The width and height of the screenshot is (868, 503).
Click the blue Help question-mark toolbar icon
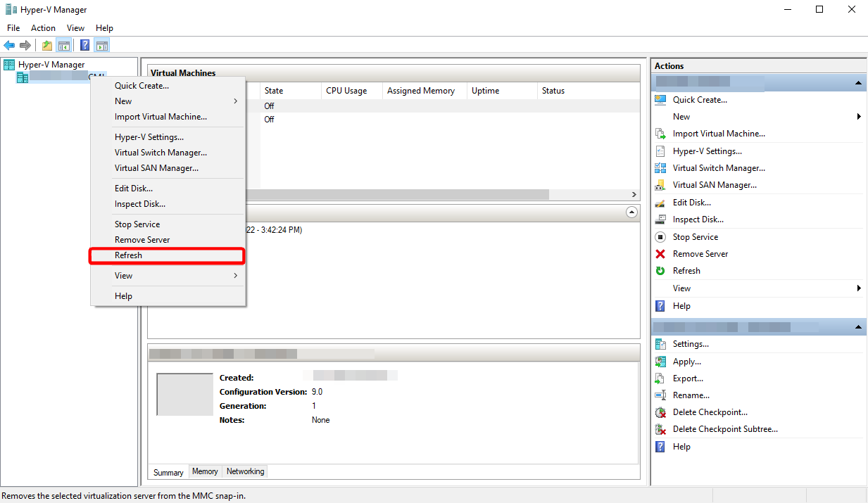pos(84,46)
